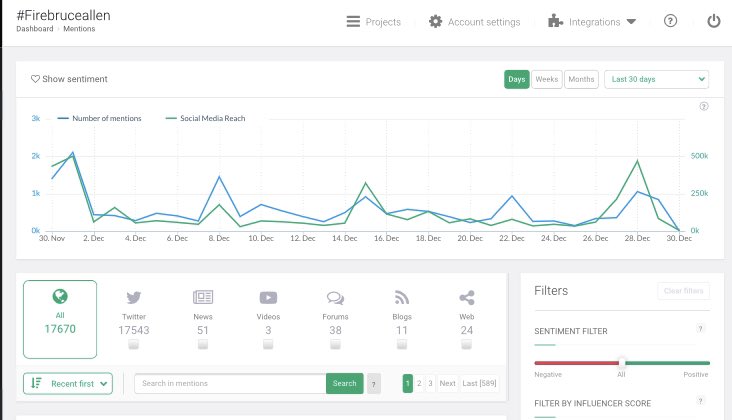Click the search help question button
Screen dimensions: 732x420
373,384
